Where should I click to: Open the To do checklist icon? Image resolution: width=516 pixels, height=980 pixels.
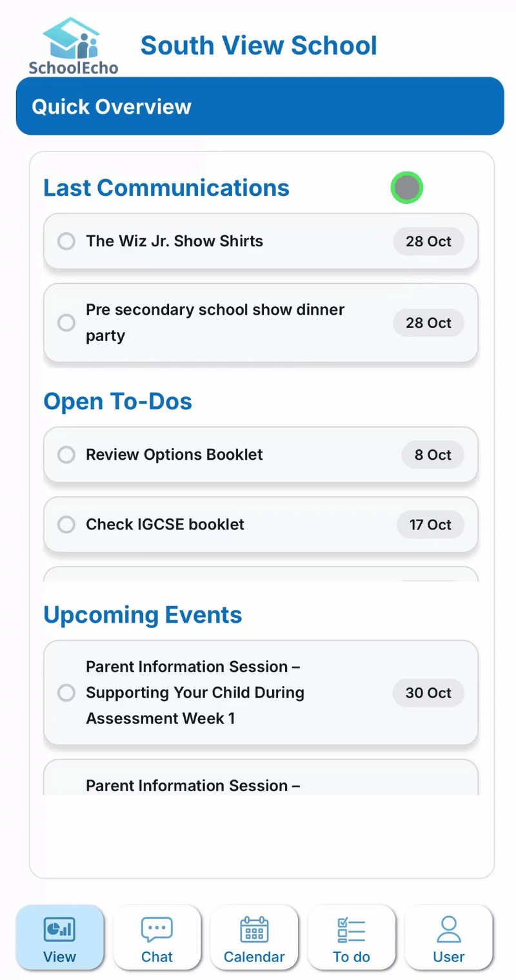[352, 930]
